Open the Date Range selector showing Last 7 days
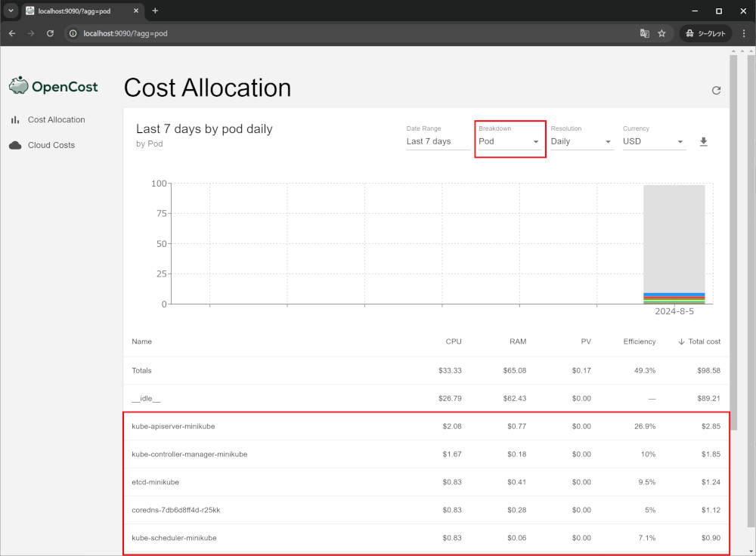This screenshot has width=756, height=556. tap(438, 141)
